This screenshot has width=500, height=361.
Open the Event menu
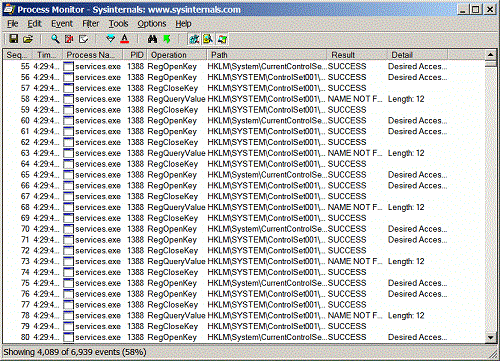pos(62,24)
